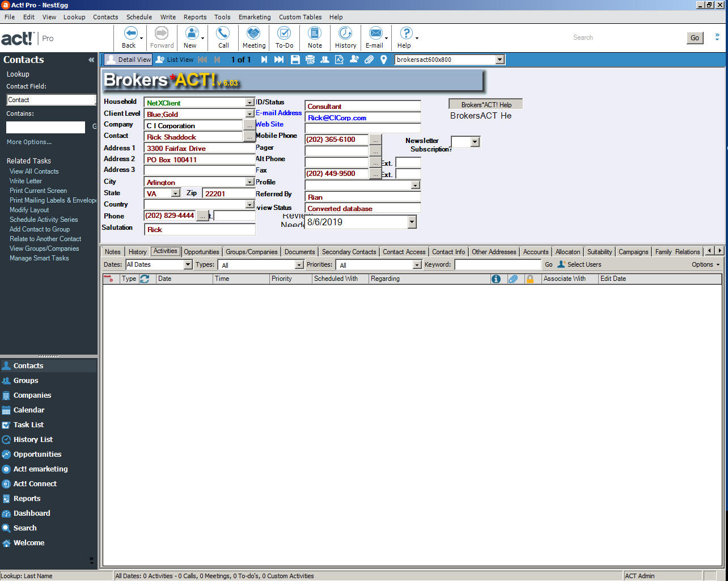
Task: Open the Dashboard navigation item
Action: 32,513
